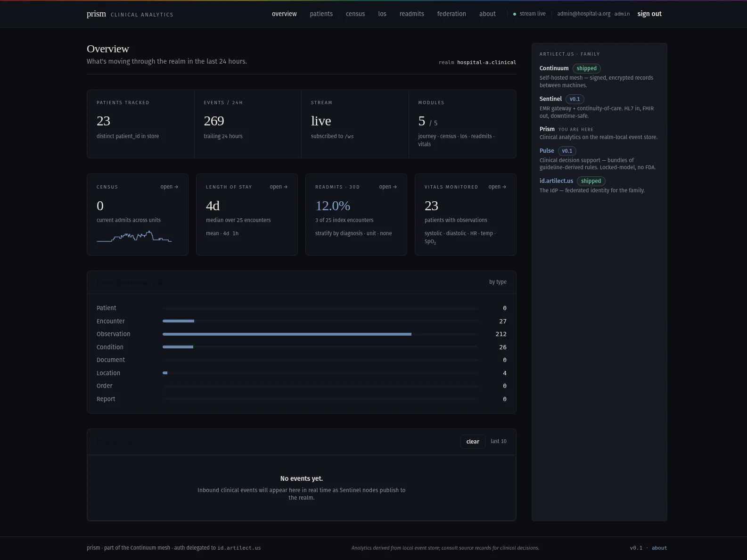Click the Stream live value

click(x=321, y=121)
